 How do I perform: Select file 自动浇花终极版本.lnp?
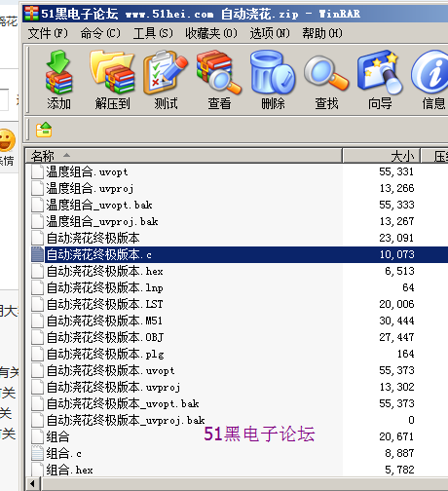104,287
